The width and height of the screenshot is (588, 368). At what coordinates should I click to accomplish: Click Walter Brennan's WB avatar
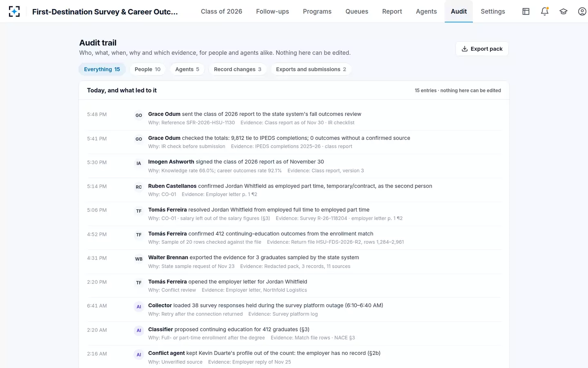point(139,259)
